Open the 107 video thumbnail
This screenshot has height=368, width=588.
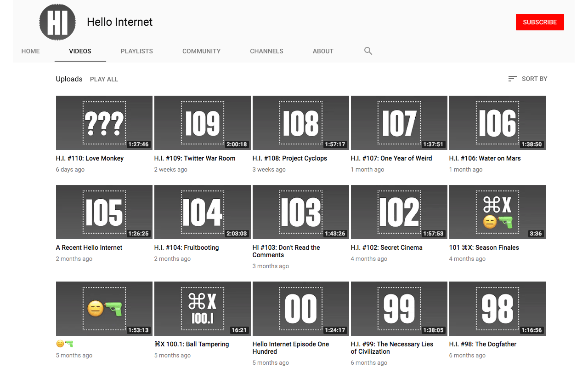[x=399, y=123]
